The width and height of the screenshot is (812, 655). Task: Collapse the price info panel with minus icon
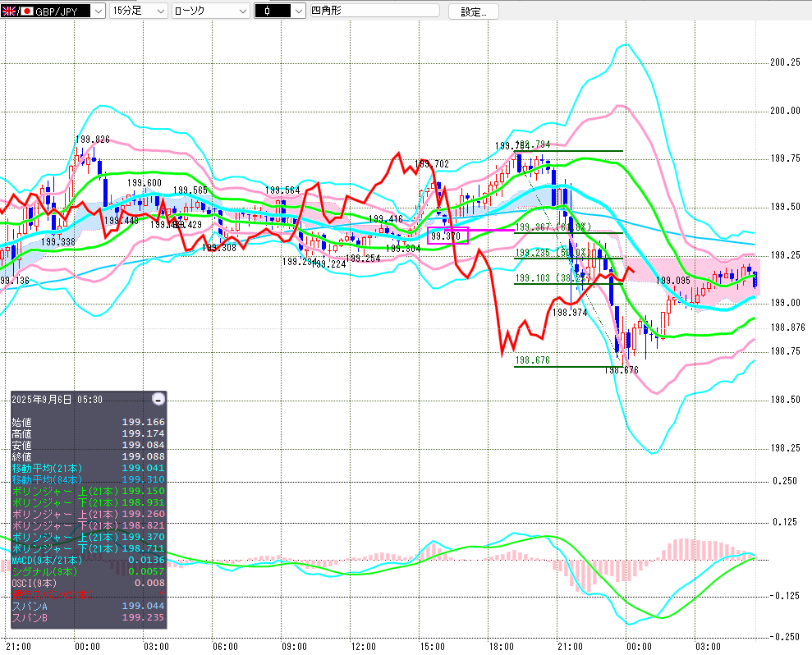click(158, 399)
